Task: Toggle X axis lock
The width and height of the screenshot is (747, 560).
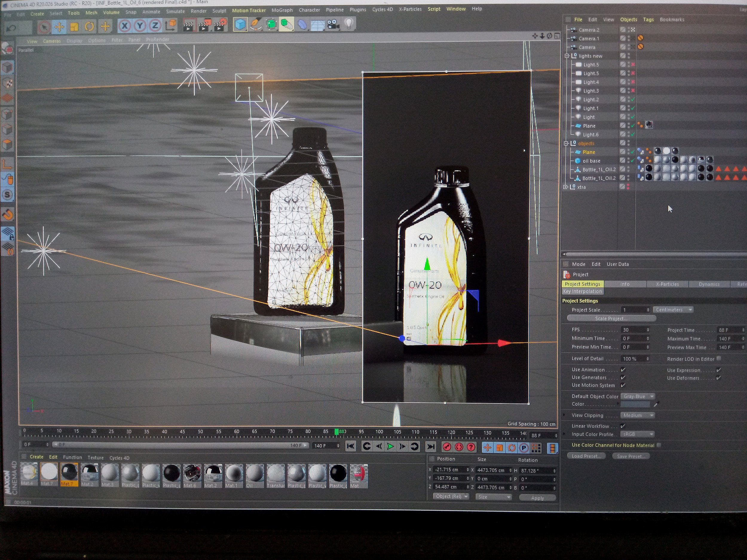Action: point(124,26)
